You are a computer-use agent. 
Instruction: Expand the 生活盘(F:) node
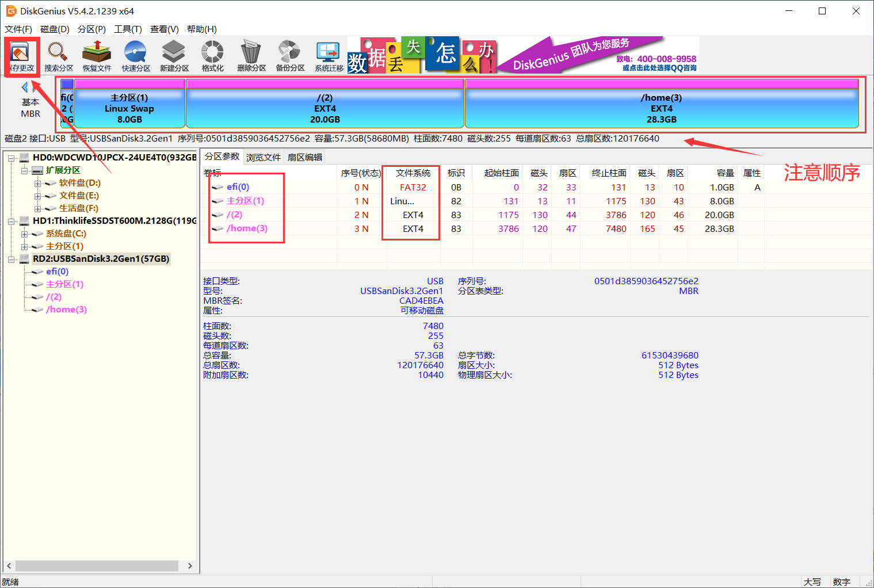point(38,208)
